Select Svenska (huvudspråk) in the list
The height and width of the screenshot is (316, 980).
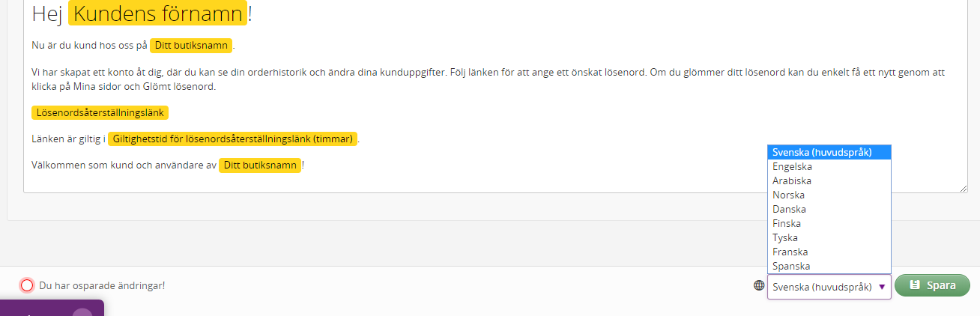pyautogui.click(x=829, y=152)
